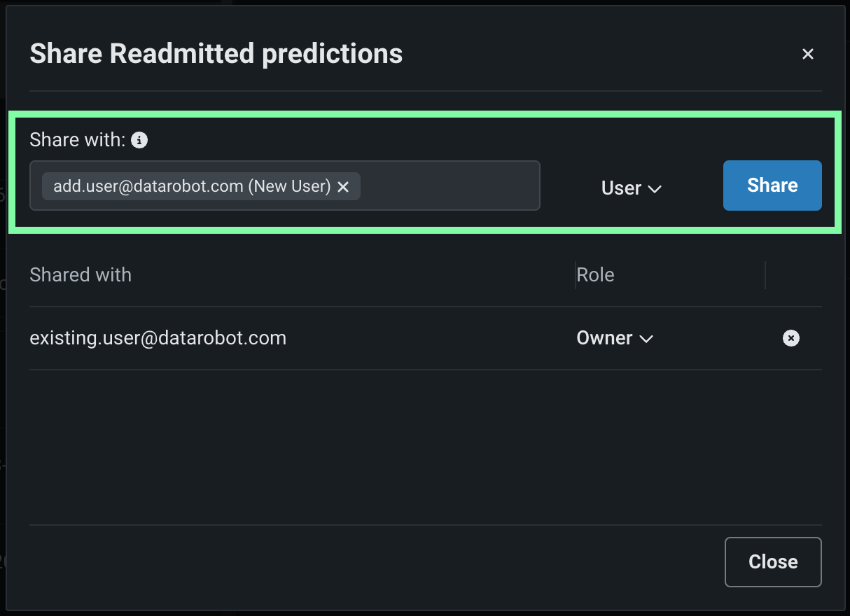850x616 pixels.
Task: Click the empty area of the Share with field
Action: [448, 186]
